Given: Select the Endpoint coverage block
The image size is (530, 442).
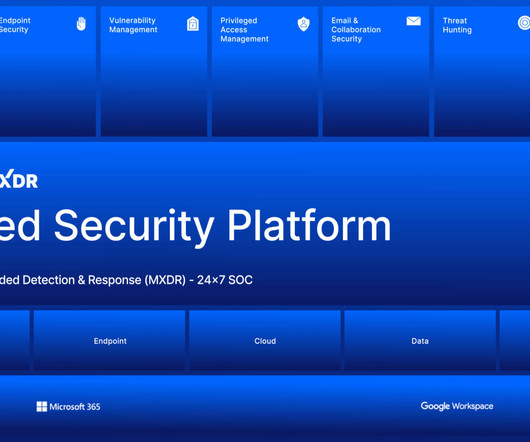Looking at the screenshot, I should tap(110, 341).
